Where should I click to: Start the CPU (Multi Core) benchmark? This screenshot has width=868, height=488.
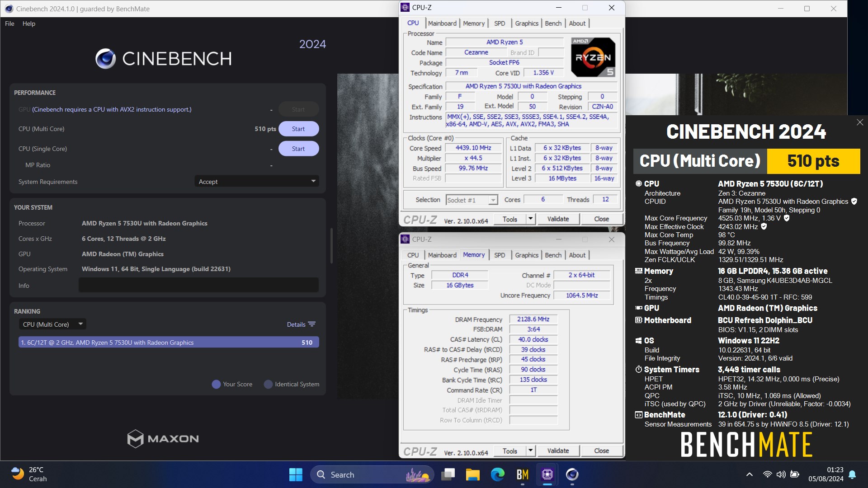(x=298, y=129)
